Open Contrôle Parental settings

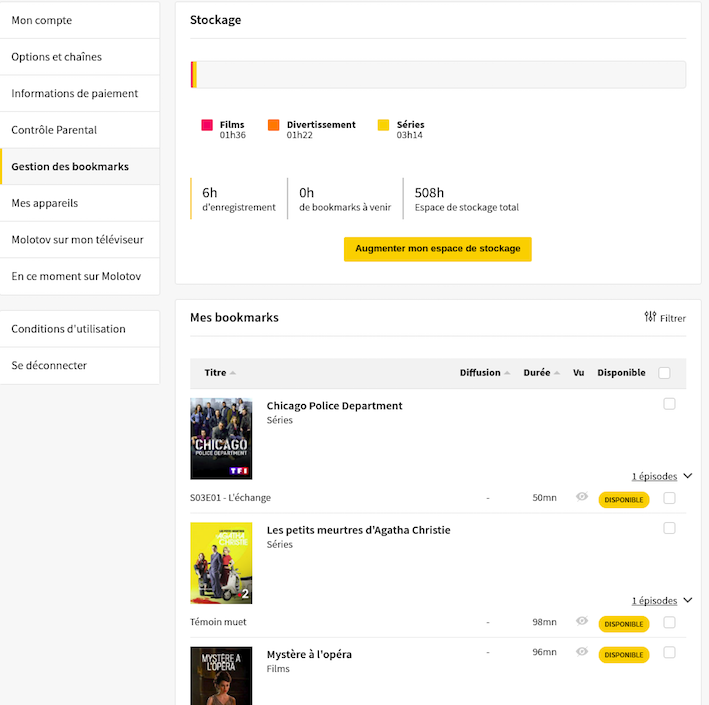80,130
